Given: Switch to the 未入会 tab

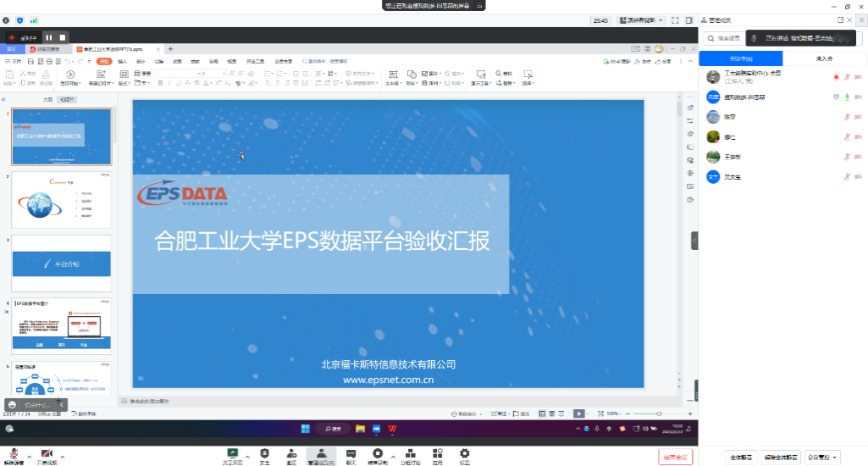Looking at the screenshot, I should click(824, 58).
